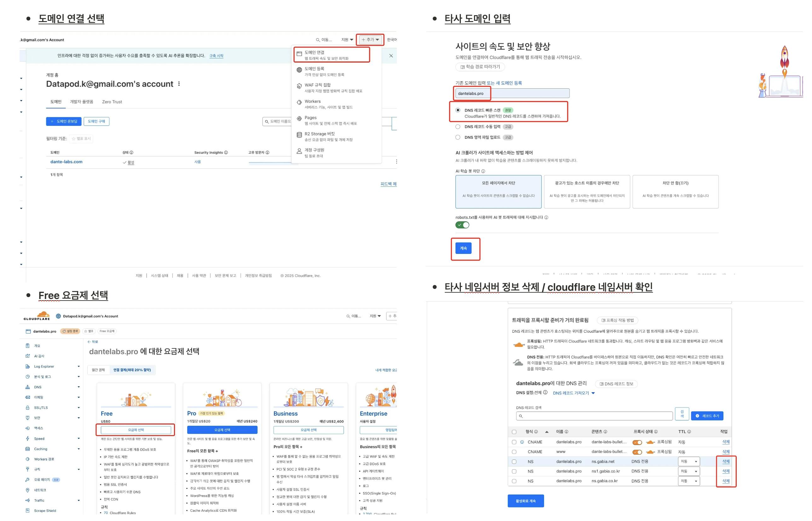Close the AI inference banner

[x=391, y=56]
